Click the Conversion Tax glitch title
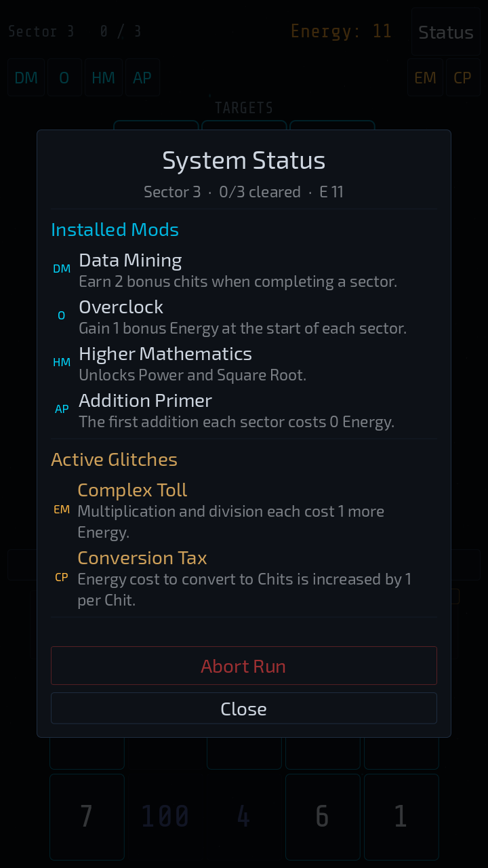Image resolution: width=488 pixels, height=868 pixels. click(x=142, y=558)
